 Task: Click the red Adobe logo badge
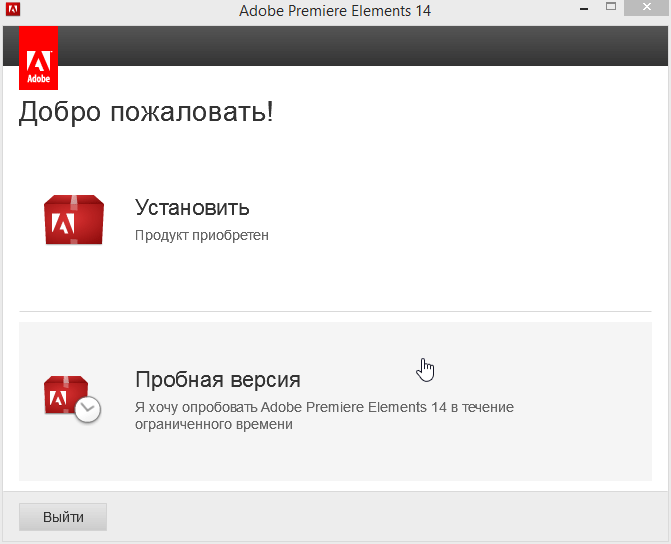coord(39,58)
